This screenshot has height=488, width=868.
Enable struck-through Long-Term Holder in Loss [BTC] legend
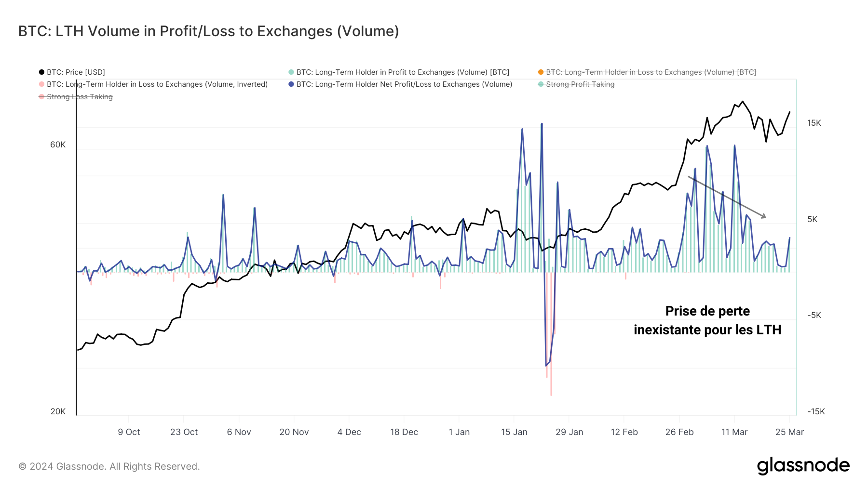(x=647, y=72)
